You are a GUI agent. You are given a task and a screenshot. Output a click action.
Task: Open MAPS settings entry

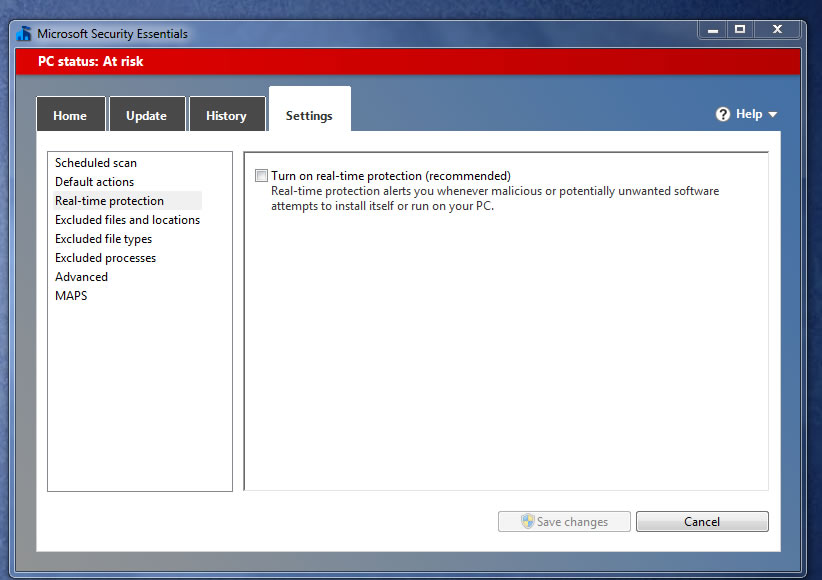tap(71, 296)
